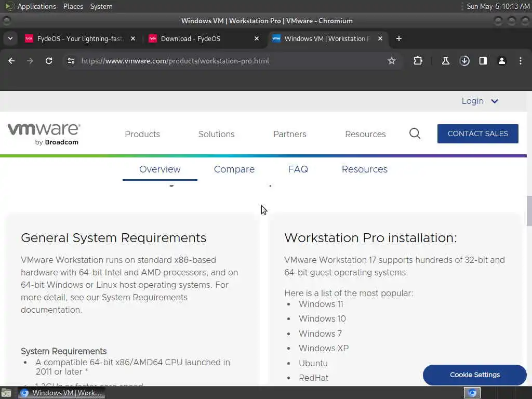Bookmark this page with the star
The image size is (532, 399).
point(392,61)
